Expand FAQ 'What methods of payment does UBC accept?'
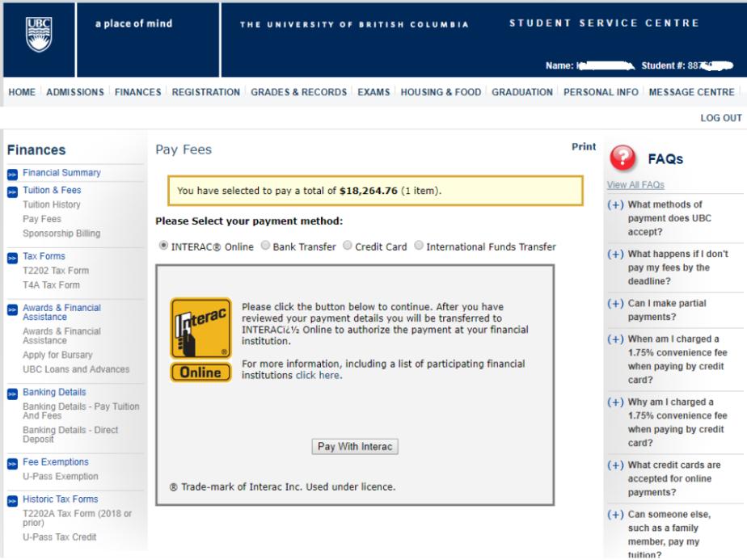The width and height of the screenshot is (747, 560). (x=615, y=204)
